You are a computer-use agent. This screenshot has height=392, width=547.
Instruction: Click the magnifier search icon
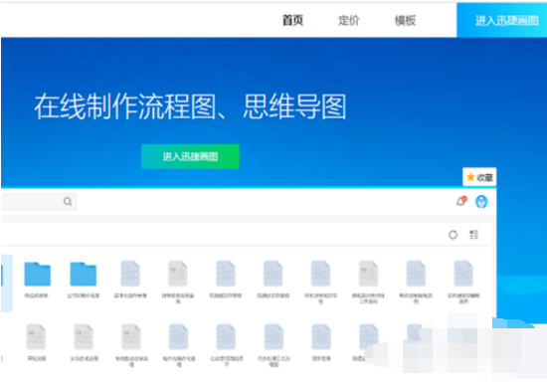68,201
